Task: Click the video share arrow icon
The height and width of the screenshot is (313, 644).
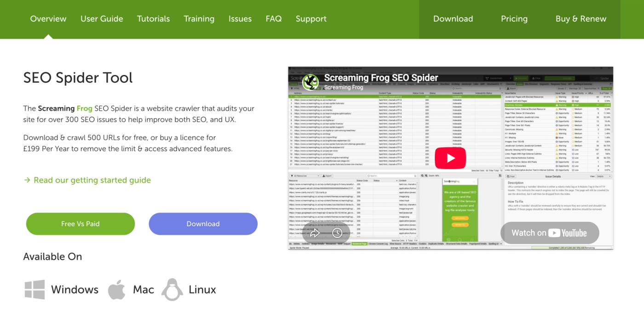Action: click(x=315, y=232)
